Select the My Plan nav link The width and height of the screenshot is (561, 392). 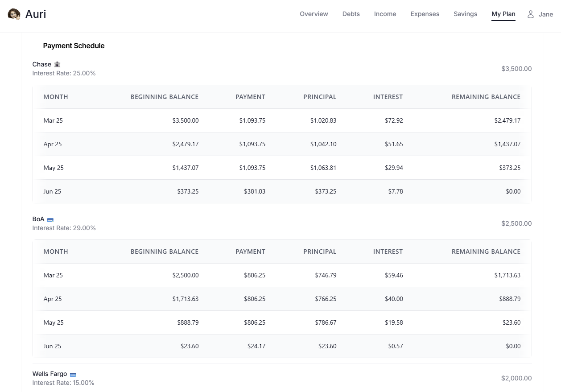click(503, 14)
